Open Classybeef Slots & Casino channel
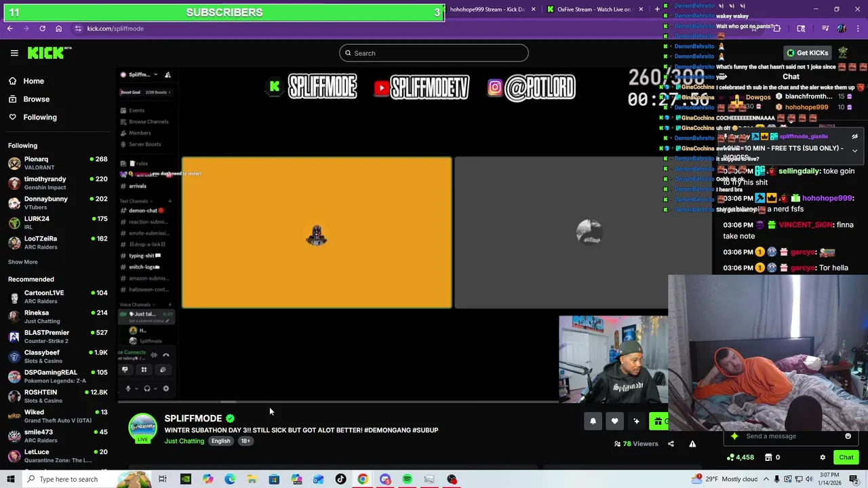This screenshot has height=488, width=868. pyautogui.click(x=58, y=357)
